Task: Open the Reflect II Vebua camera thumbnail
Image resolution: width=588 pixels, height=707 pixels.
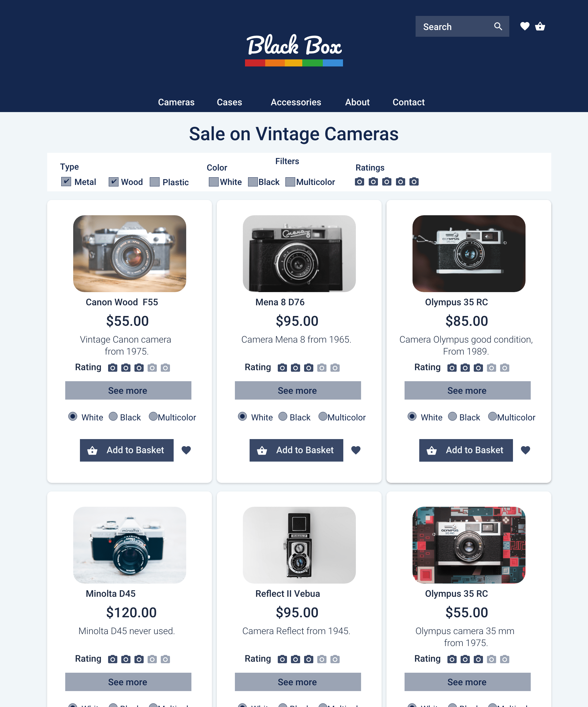Action: [x=300, y=545]
